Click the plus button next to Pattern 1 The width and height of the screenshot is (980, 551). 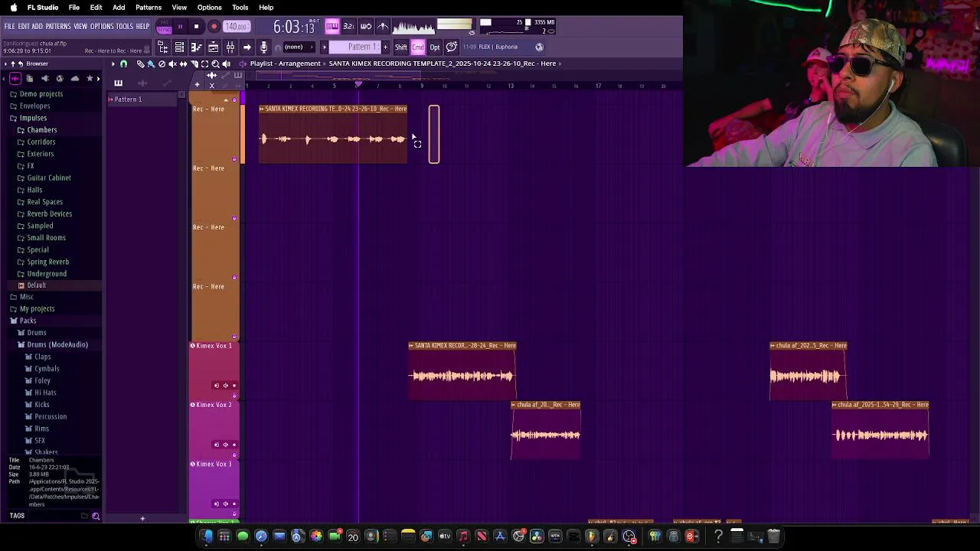pos(385,47)
